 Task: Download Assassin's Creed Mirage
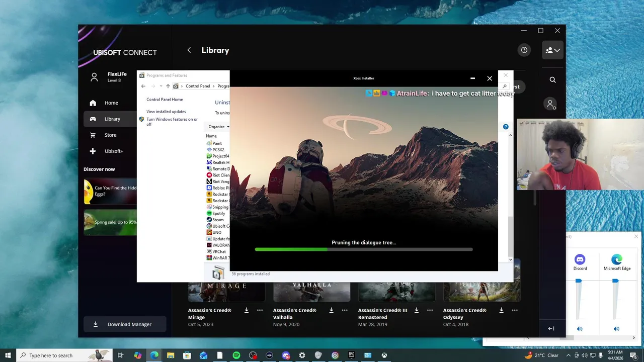point(247,310)
